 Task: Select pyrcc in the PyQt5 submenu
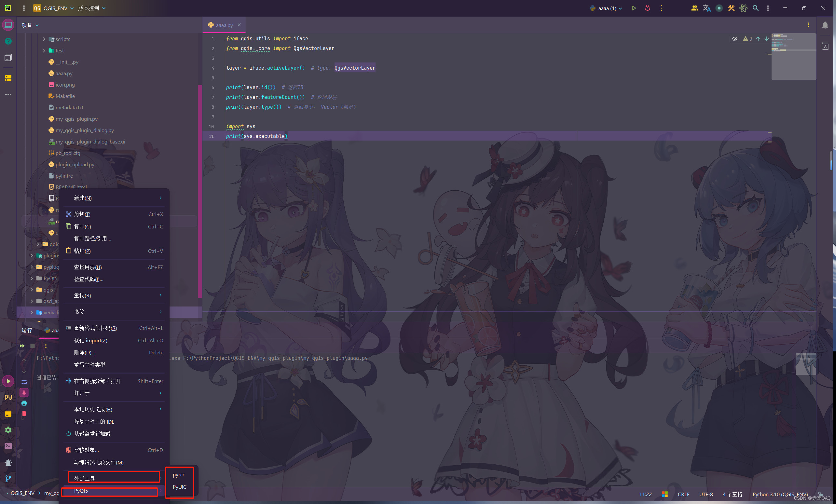click(179, 474)
